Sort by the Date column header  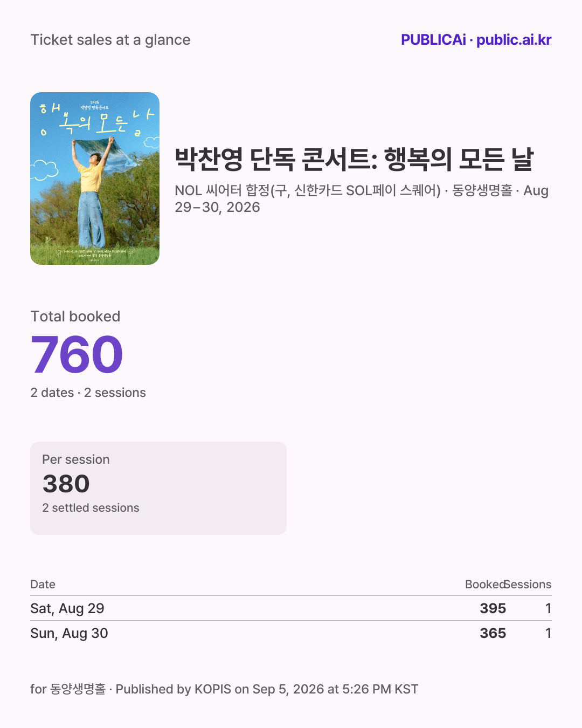point(43,585)
